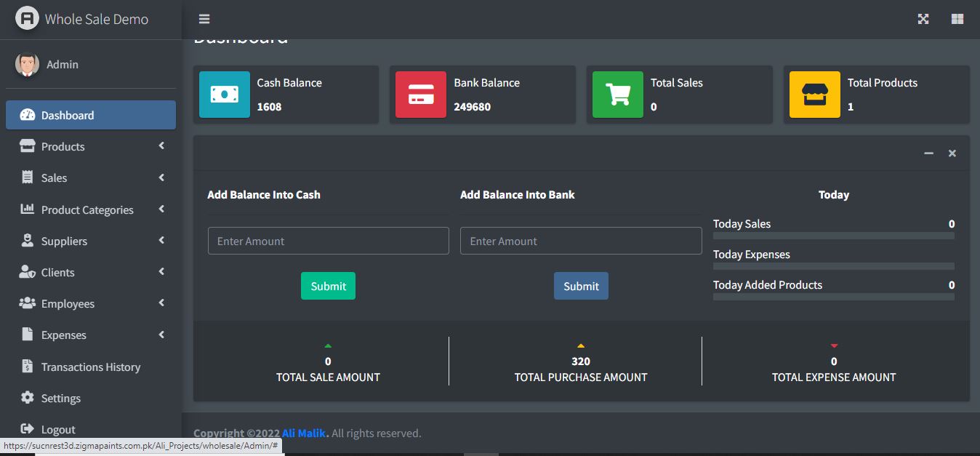Expand the Sales sidebar submenu
The height and width of the screenshot is (456, 980).
[x=90, y=177]
